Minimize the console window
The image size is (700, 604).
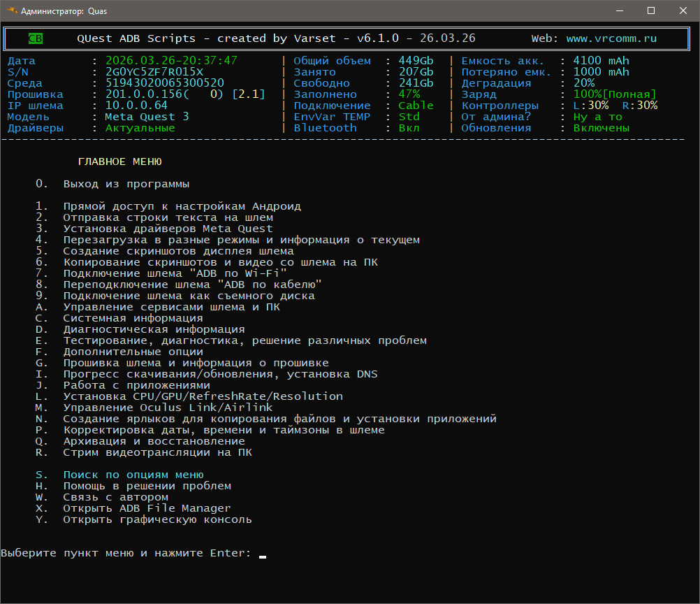(619, 10)
